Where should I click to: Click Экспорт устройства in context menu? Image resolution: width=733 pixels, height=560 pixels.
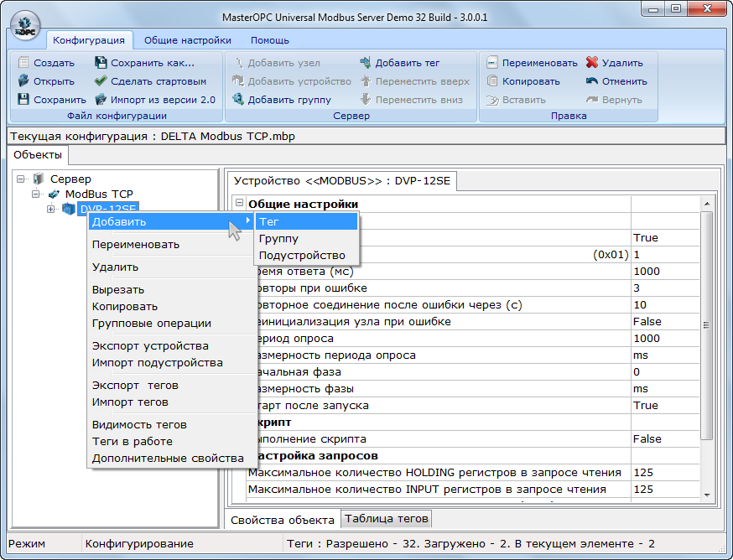[150, 345]
